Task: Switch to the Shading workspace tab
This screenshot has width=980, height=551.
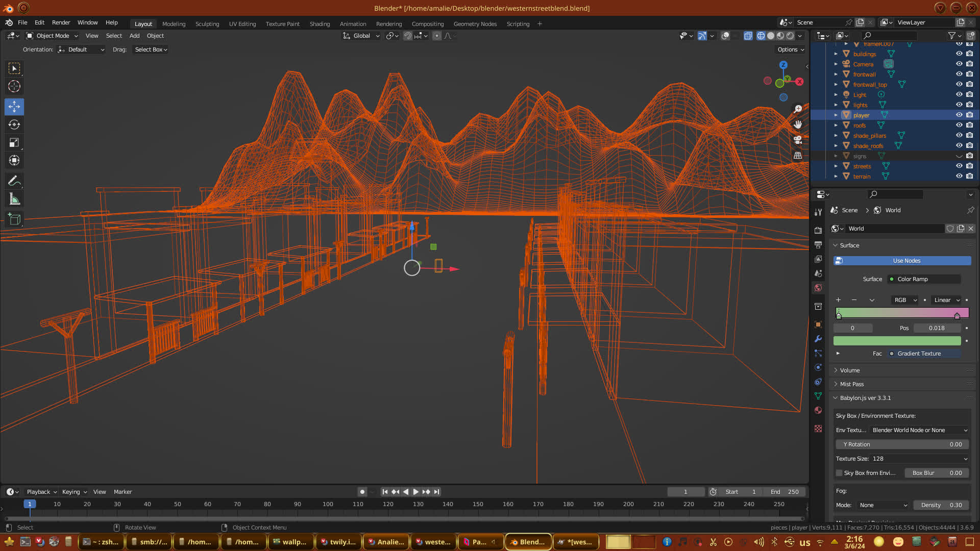Action: pyautogui.click(x=320, y=24)
